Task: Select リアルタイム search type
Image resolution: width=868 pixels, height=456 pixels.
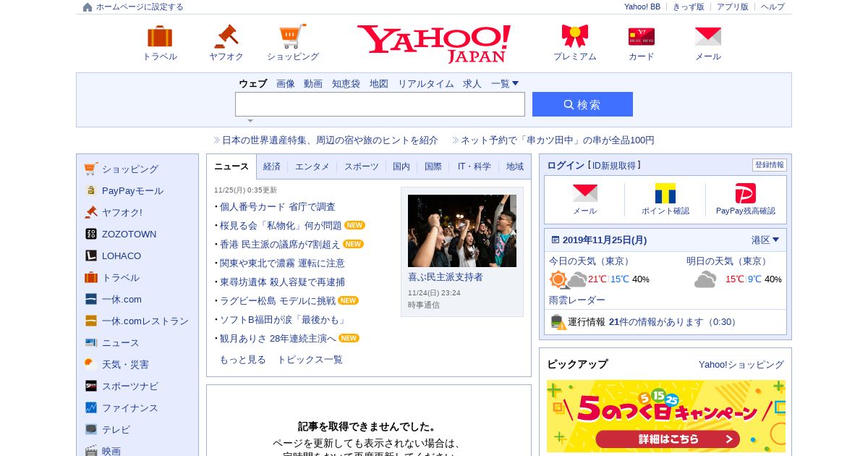Action: pos(426,83)
